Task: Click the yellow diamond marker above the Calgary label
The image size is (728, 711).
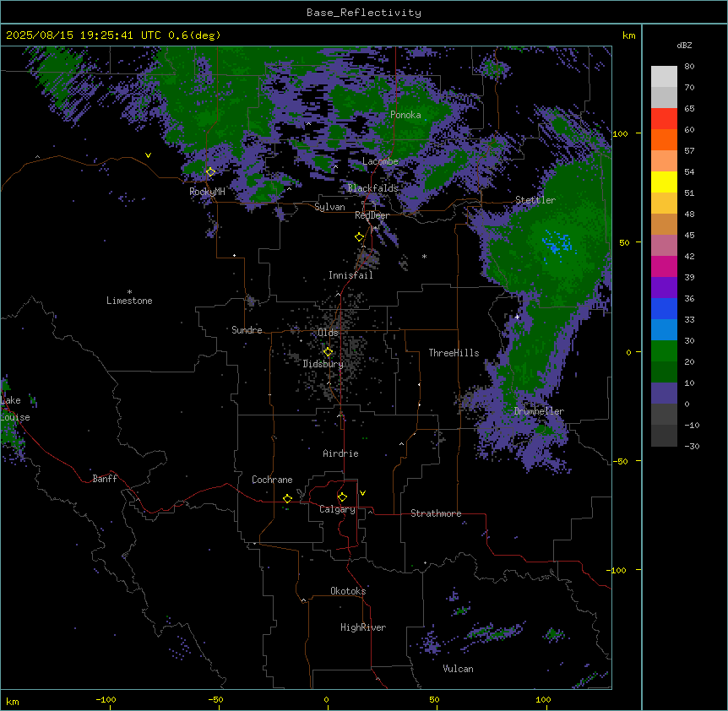Action: pyautogui.click(x=342, y=497)
